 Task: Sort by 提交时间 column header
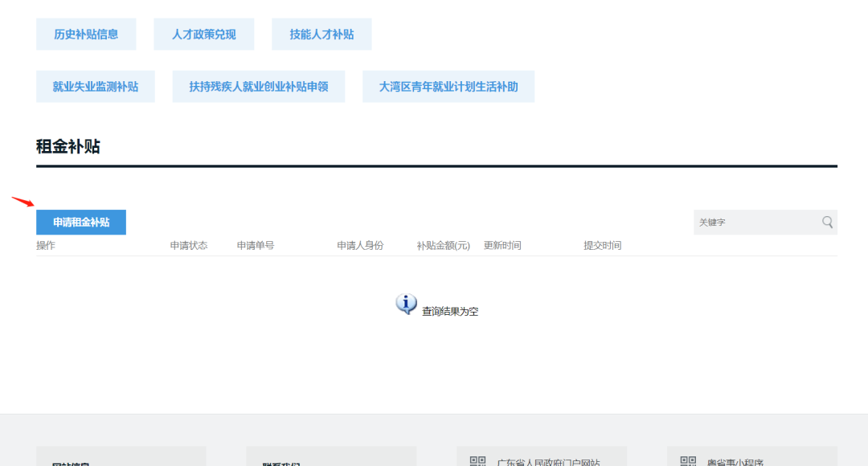[x=602, y=246]
